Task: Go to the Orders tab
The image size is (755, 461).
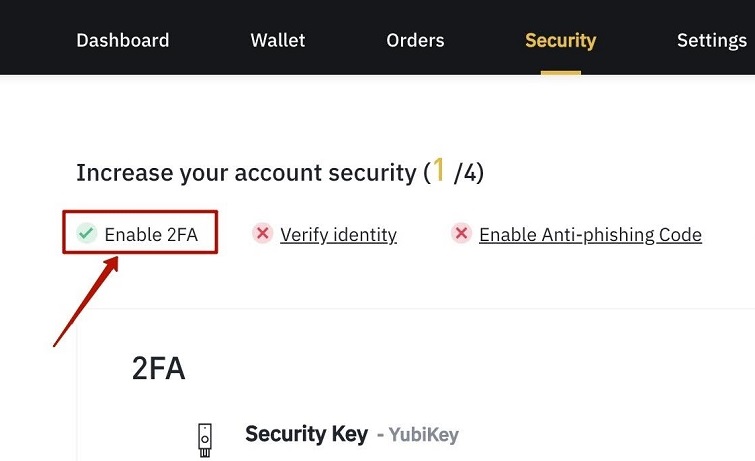Action: [415, 41]
